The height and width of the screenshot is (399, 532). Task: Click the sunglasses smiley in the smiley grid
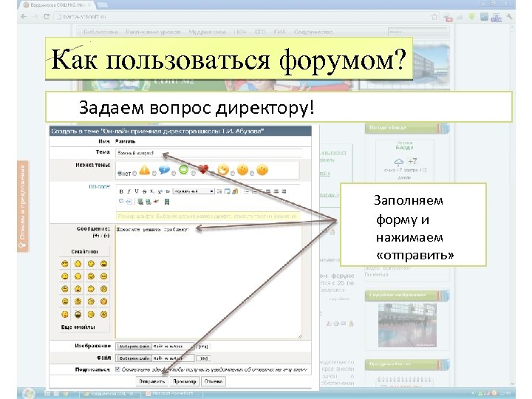point(65,264)
